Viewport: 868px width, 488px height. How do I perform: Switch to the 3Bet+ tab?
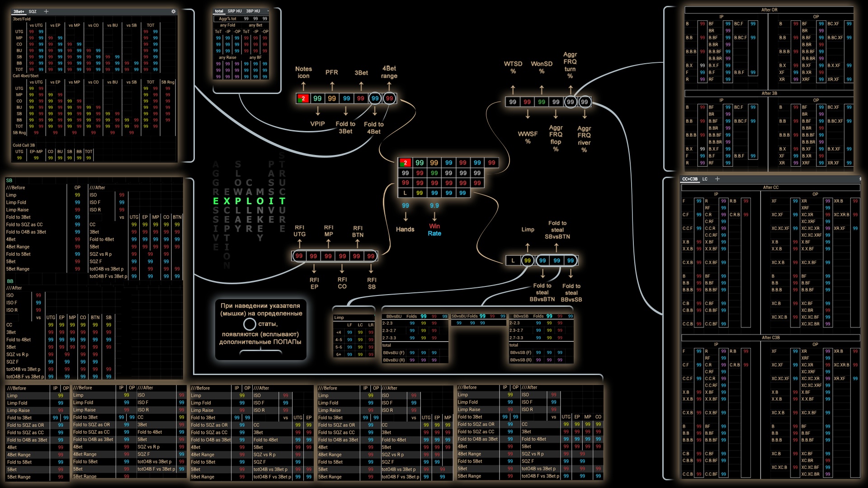click(19, 11)
